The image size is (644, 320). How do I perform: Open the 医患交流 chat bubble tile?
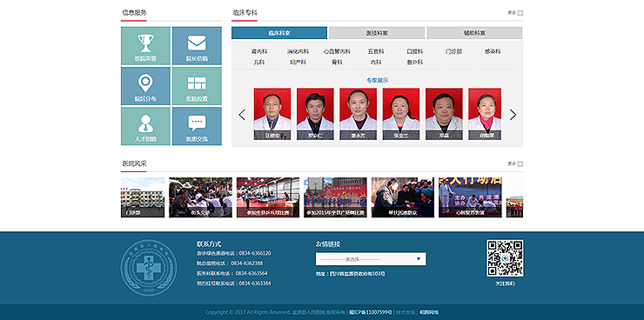tap(197, 126)
